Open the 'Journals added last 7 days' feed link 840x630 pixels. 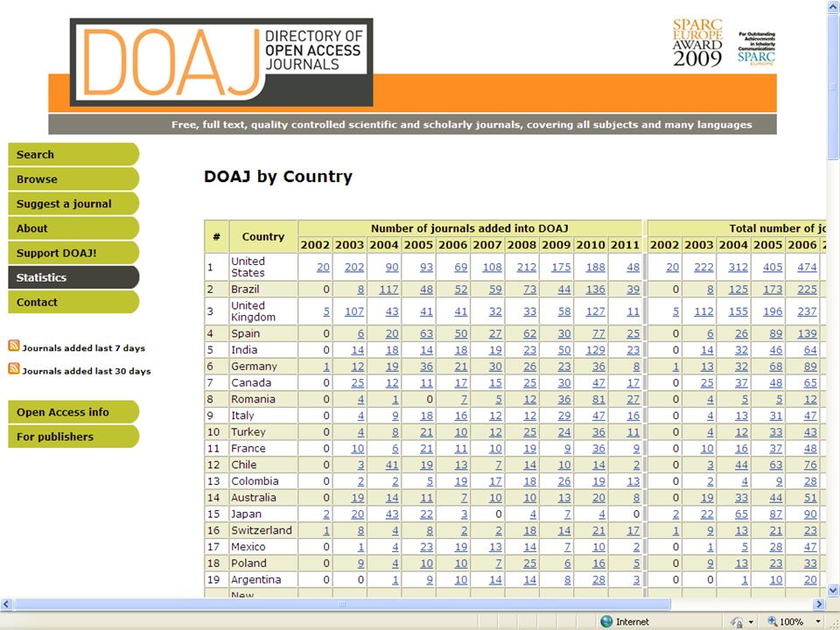click(x=84, y=348)
